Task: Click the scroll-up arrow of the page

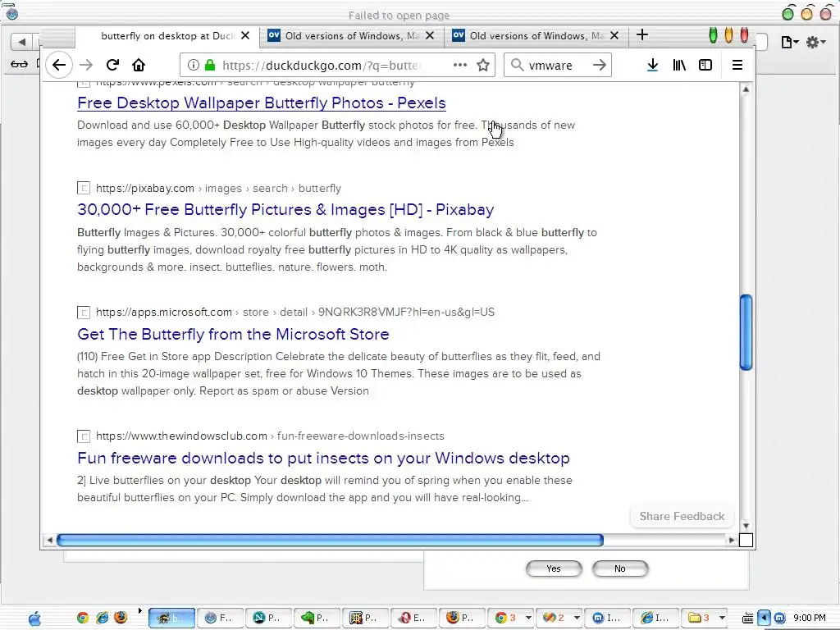Action: (x=746, y=89)
